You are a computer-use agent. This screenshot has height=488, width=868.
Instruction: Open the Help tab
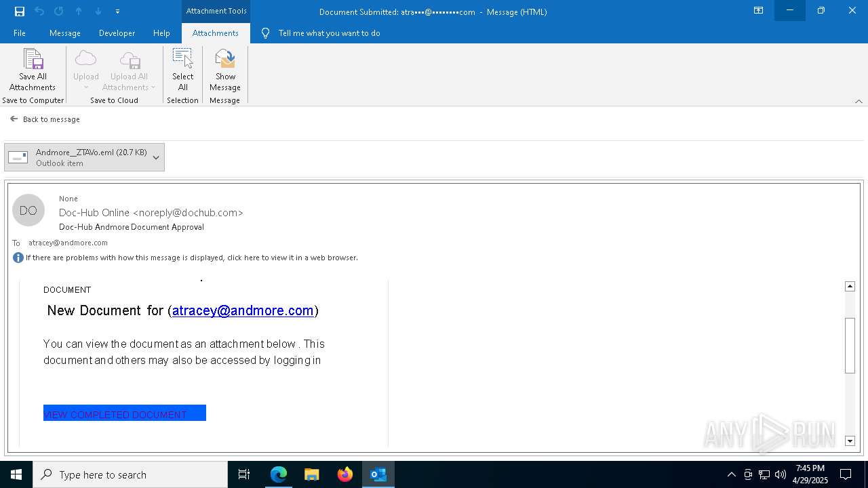(x=161, y=33)
